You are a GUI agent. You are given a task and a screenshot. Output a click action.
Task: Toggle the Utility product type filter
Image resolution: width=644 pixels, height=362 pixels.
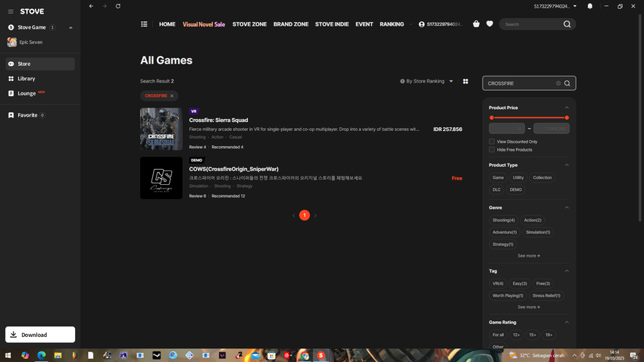coord(518,178)
